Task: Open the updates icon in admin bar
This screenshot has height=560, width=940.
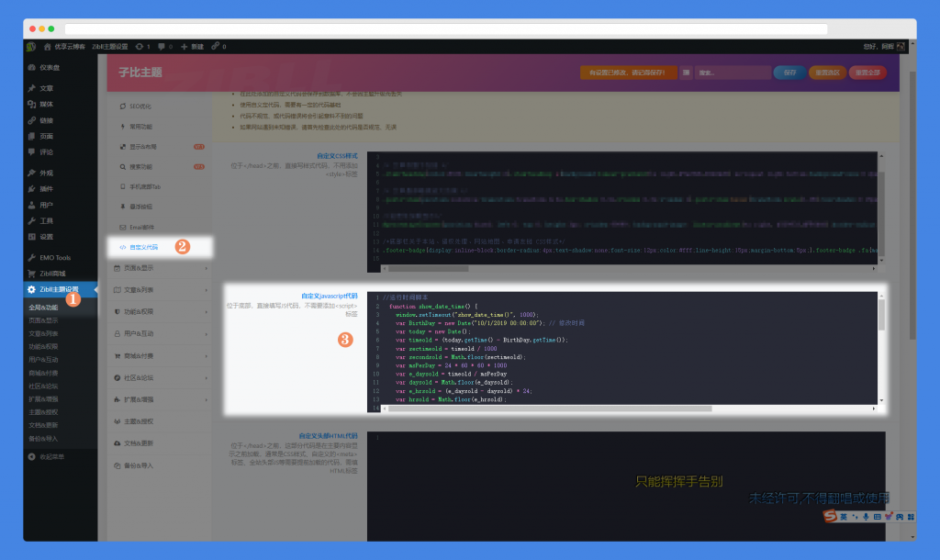Action: (x=140, y=46)
